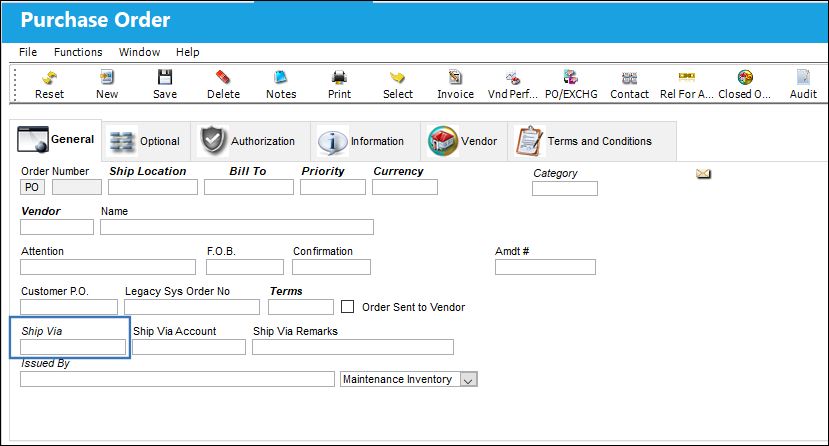
Task: Click the Confirmation field
Action: [x=331, y=267]
